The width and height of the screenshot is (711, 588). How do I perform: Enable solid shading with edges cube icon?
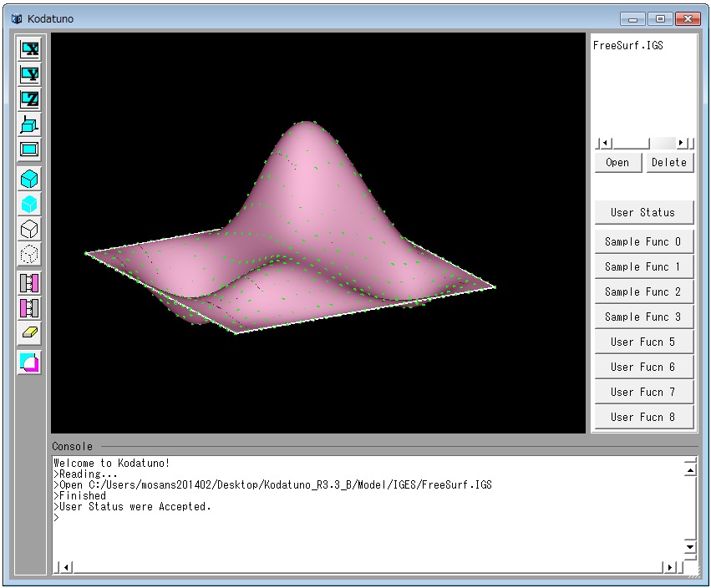[29, 179]
